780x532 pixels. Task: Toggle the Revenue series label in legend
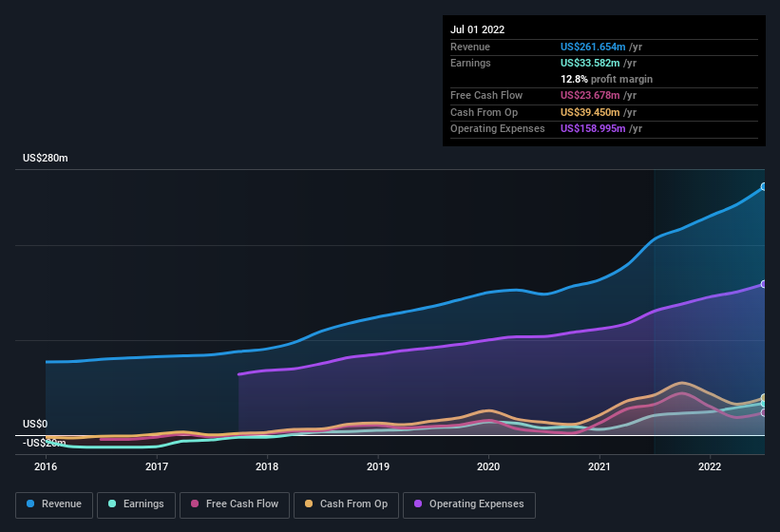tap(62, 504)
